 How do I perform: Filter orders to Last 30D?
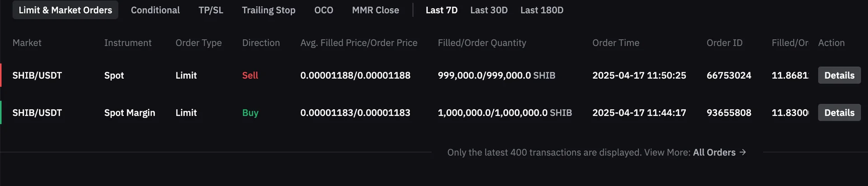[489, 10]
